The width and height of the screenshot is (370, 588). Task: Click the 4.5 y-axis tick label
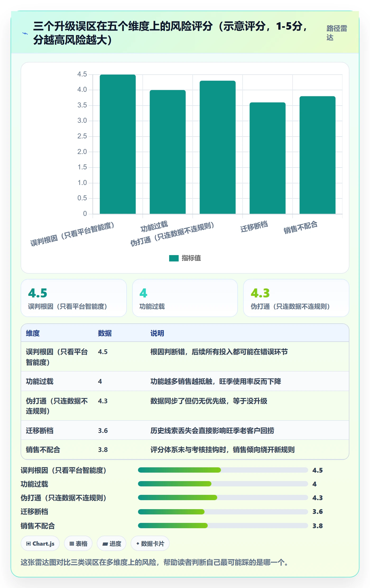click(82, 74)
